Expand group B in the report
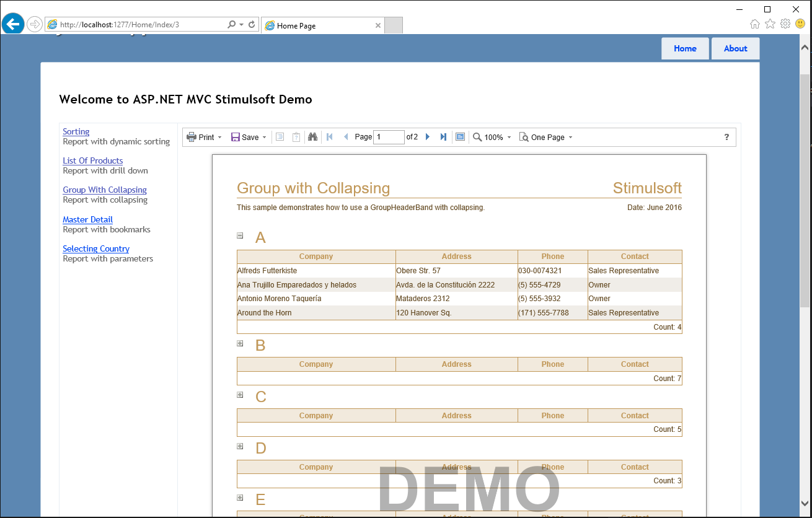The image size is (812, 518). (240, 343)
